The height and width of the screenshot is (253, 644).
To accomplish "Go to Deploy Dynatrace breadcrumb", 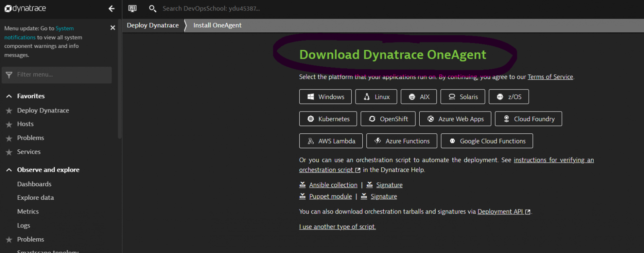I will [x=153, y=25].
